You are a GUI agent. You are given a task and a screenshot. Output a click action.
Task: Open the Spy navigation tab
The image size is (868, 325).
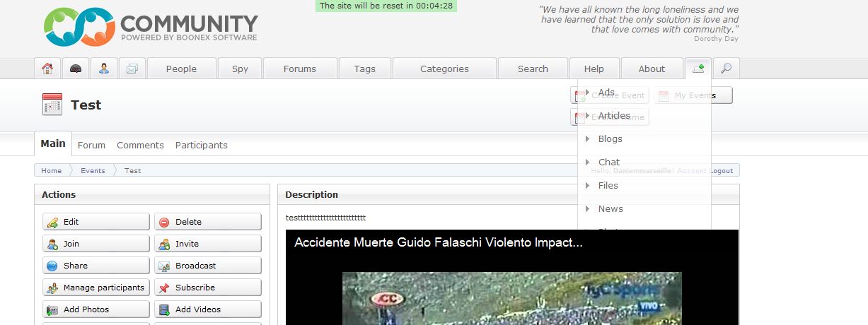coord(240,69)
